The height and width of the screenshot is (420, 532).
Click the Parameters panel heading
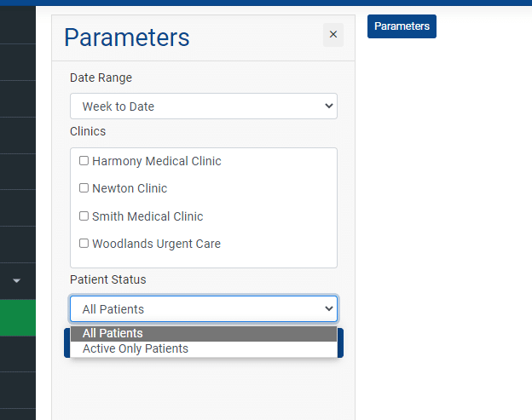(x=126, y=37)
